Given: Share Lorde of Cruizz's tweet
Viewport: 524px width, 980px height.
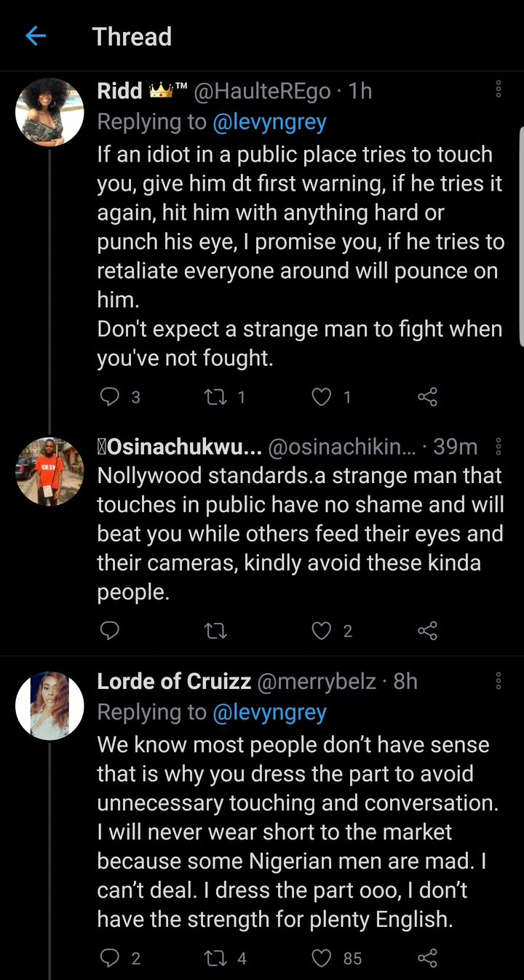Looking at the screenshot, I should click(427, 958).
